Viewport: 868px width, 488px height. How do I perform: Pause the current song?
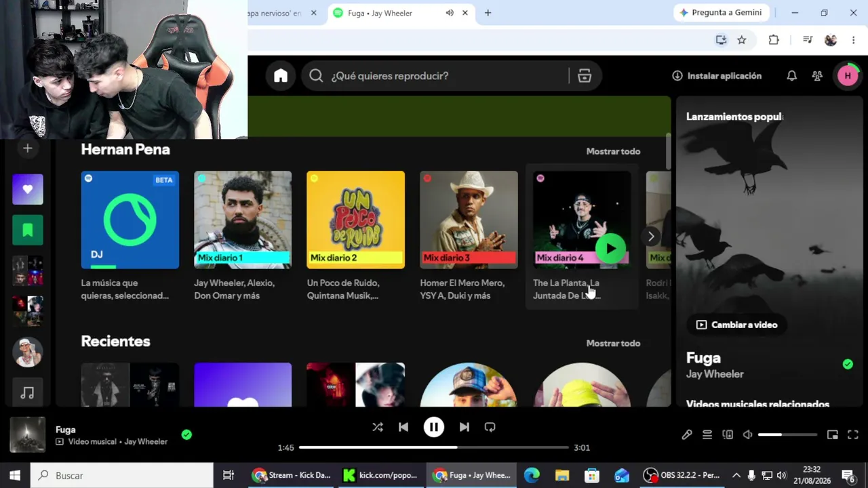tap(434, 427)
